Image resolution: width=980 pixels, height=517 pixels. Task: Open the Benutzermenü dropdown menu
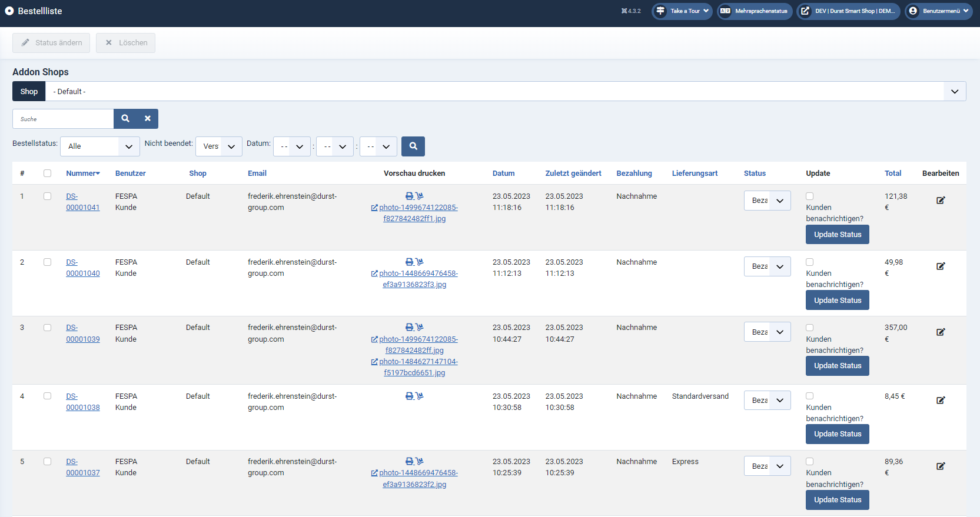pos(939,11)
